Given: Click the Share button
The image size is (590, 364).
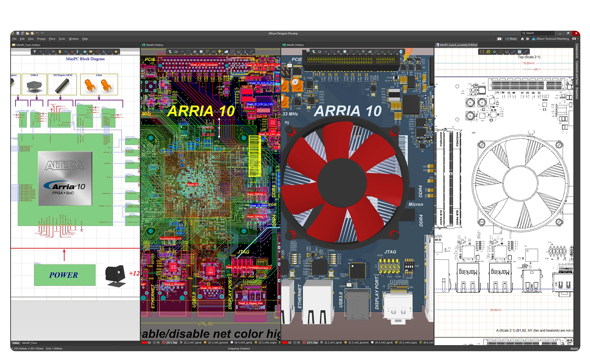Looking at the screenshot, I should click(511, 39).
